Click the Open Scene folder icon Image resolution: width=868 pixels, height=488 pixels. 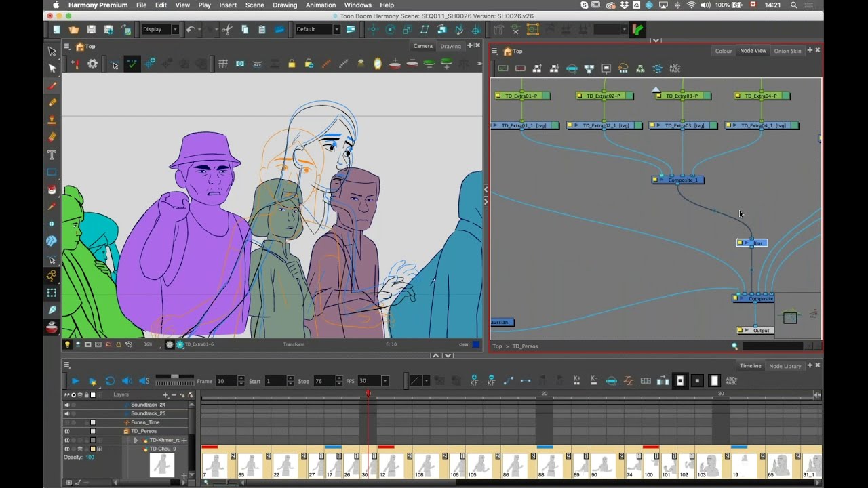pyautogui.click(x=73, y=29)
